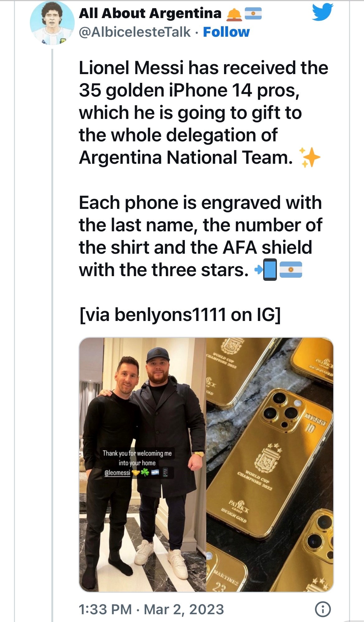Click the 'Lionel Messi has received' paragraph
This screenshot has width=364, height=622.
pyautogui.click(x=203, y=112)
